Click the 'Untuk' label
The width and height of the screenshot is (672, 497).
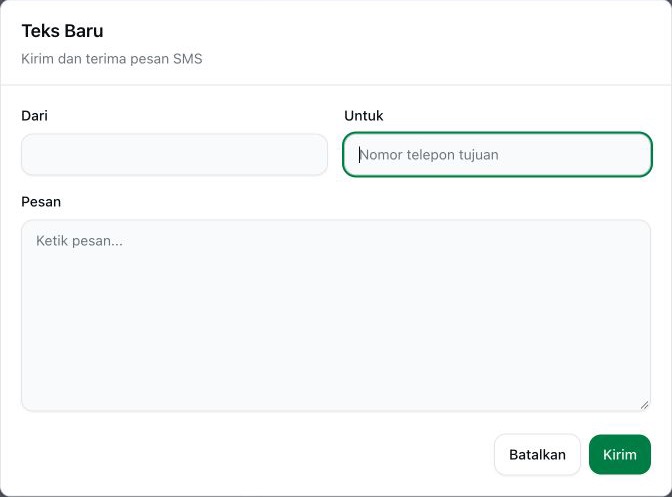(363, 116)
